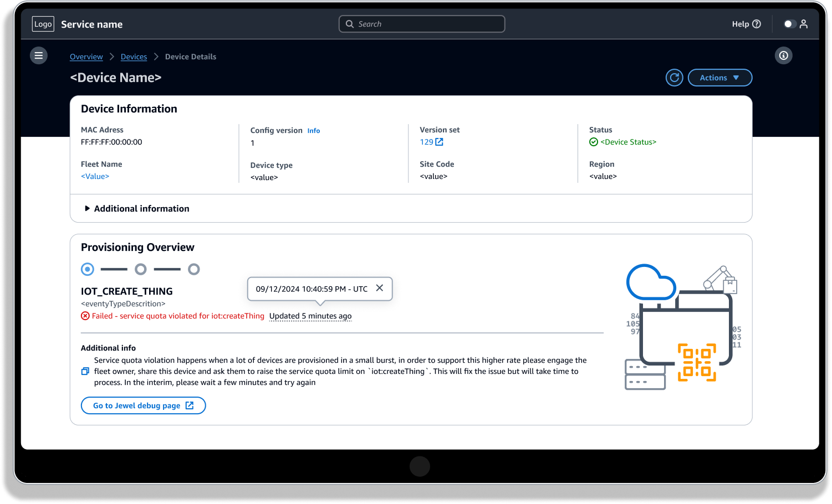Close the timestamp popover
Viewport: 832px width, 504px height.
(380, 288)
